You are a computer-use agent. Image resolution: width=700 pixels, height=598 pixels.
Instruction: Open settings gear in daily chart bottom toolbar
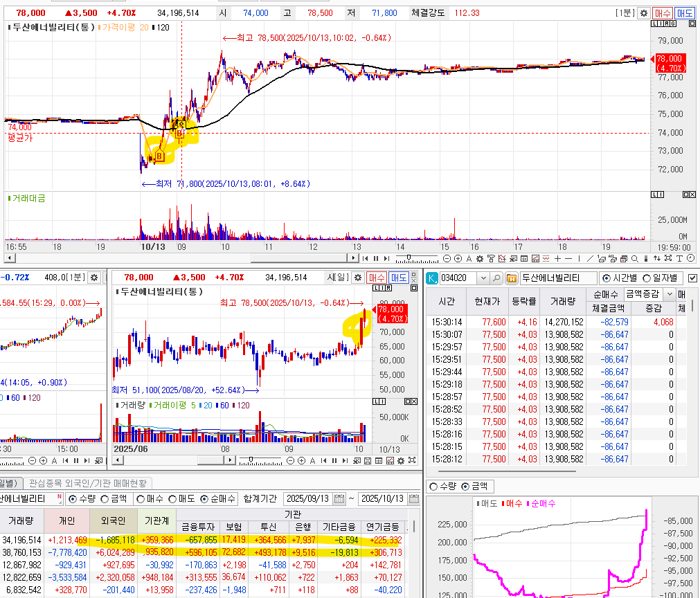tap(400, 460)
